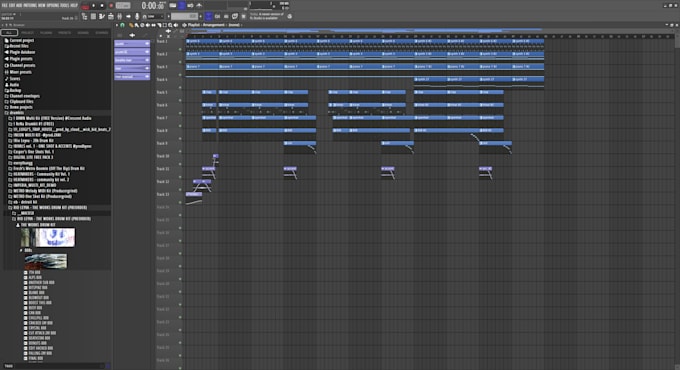Click the plus icon in picker panel header
The width and height of the screenshot is (680, 370).
[x=132, y=35]
